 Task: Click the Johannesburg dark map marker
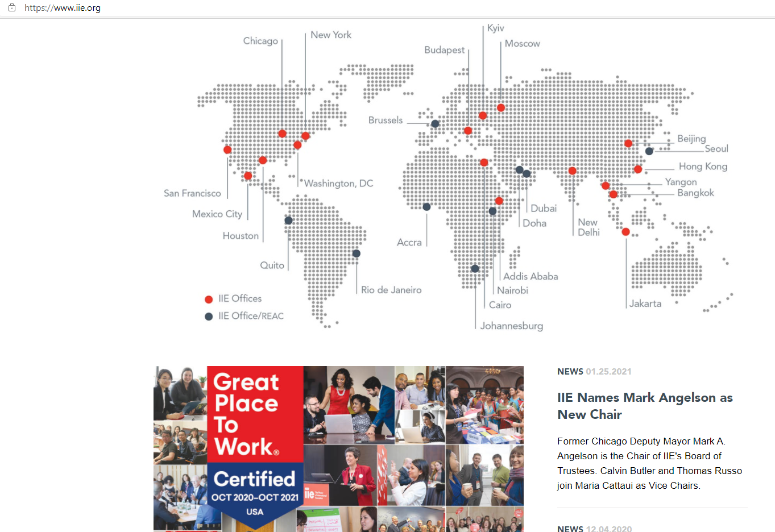point(475,268)
